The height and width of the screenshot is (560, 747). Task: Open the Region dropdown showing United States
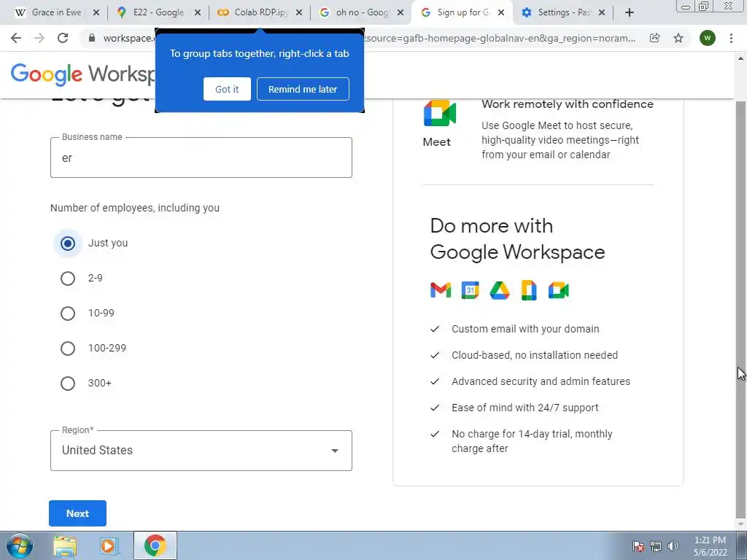(x=201, y=451)
